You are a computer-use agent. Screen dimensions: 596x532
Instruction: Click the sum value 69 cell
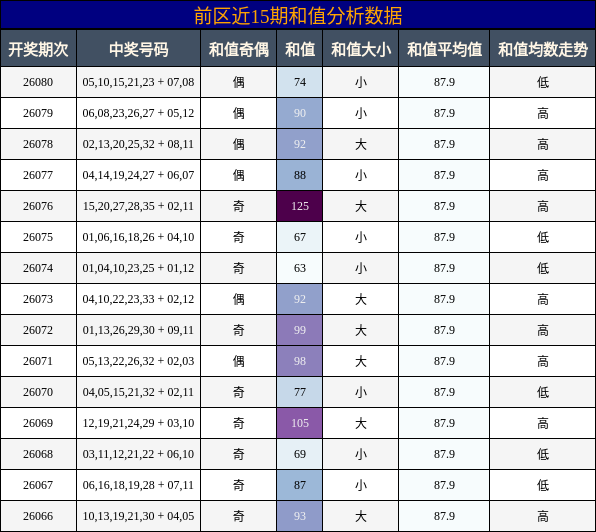pyautogui.click(x=300, y=454)
